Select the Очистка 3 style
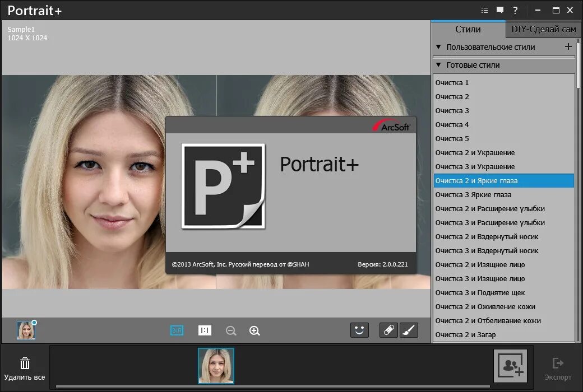Image resolution: width=583 pixels, height=392 pixels. click(504, 111)
